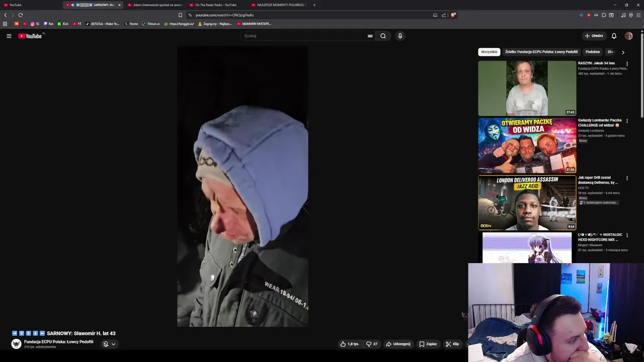Open the Paczka CHALLENGE od widza thumbnail
The width and height of the screenshot is (644, 362).
click(527, 145)
